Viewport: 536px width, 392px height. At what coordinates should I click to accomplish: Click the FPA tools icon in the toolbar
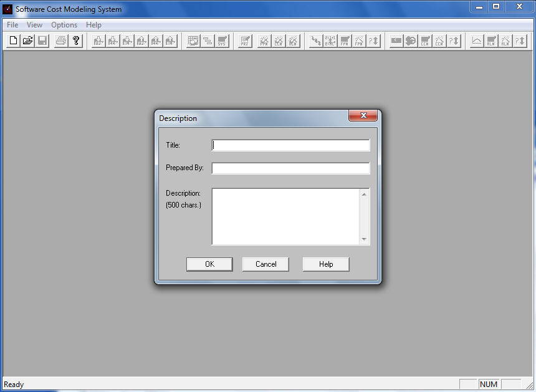(x=264, y=41)
